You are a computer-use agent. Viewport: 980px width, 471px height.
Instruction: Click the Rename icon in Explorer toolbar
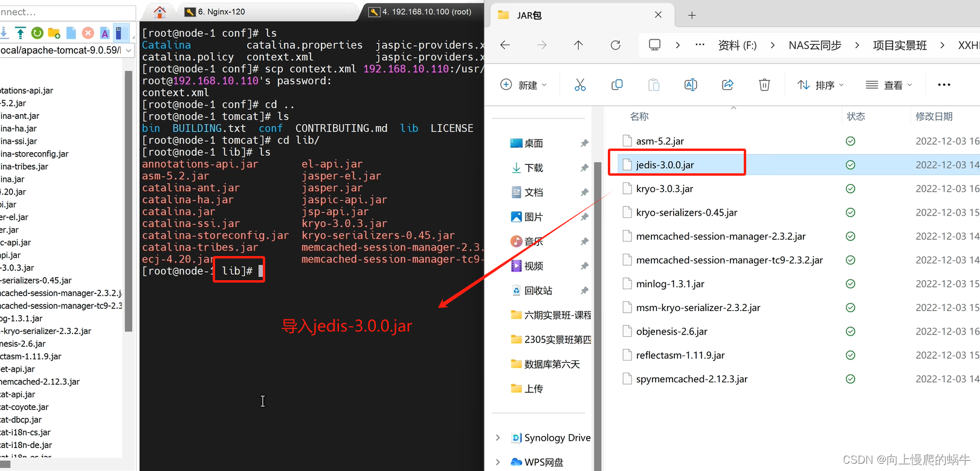click(x=691, y=85)
